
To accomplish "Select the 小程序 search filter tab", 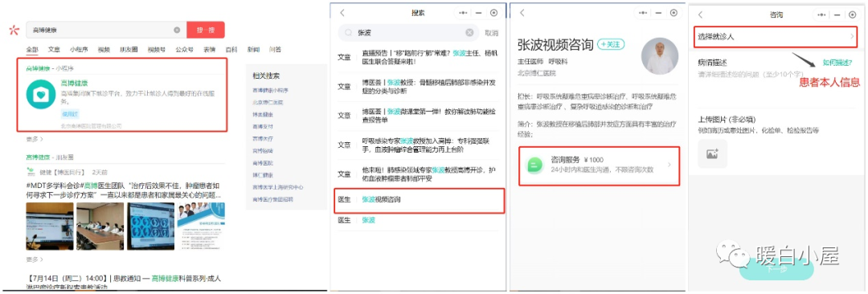I will coord(79,49).
